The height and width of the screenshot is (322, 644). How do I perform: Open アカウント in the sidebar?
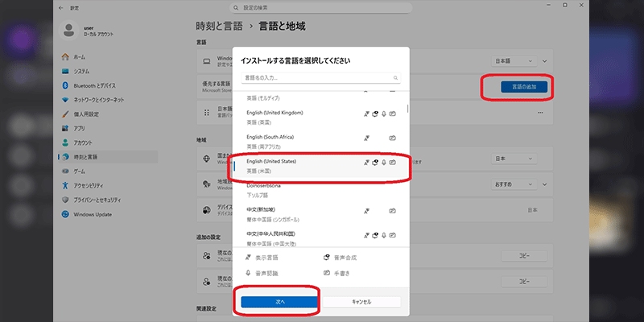109,143
